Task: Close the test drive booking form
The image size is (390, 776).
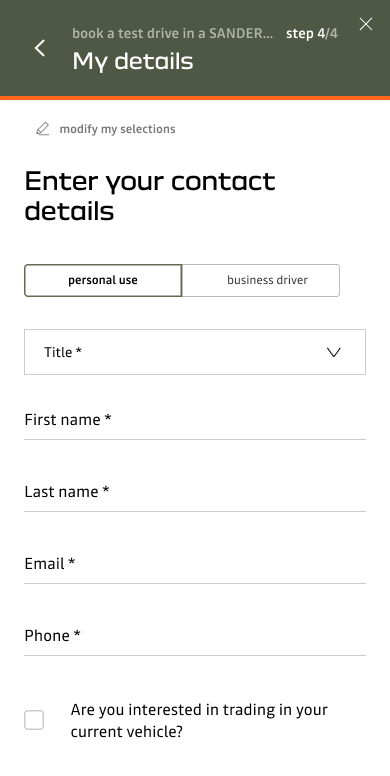Action: tap(366, 24)
